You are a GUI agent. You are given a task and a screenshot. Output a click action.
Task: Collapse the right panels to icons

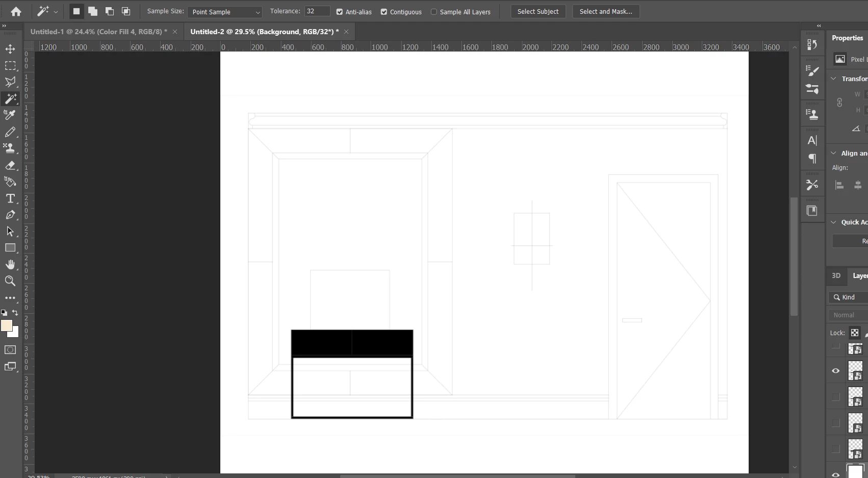tap(819, 26)
